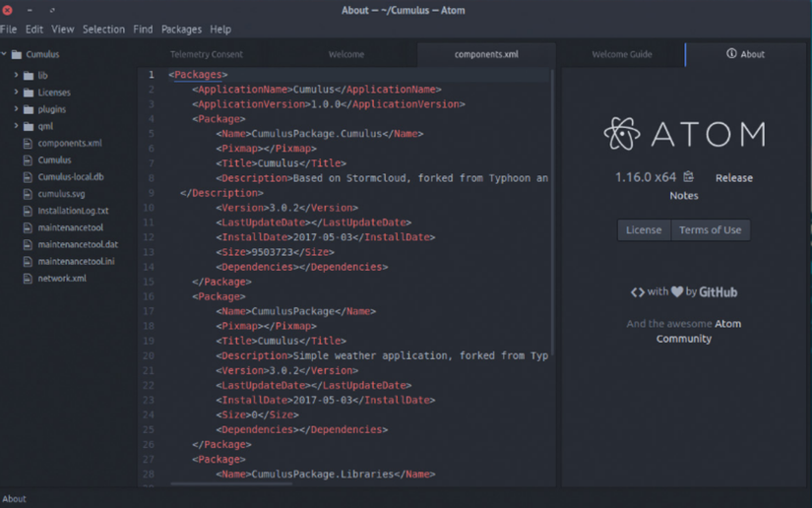Image resolution: width=812 pixels, height=508 pixels.
Task: Expand the Licenses folder
Action: 16,93
